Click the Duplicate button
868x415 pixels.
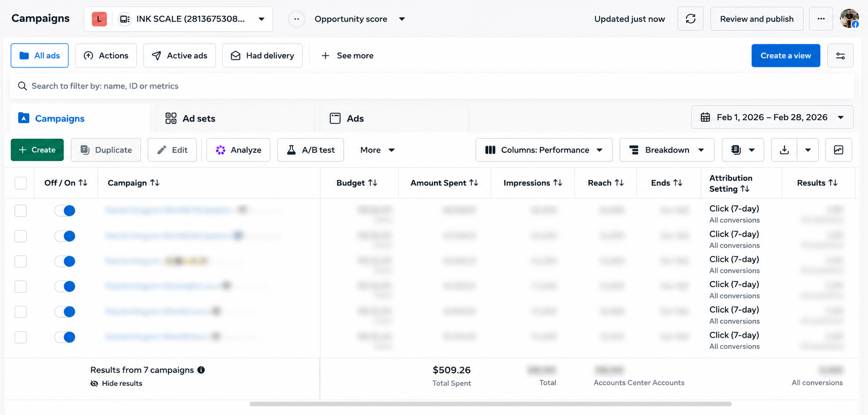tap(106, 150)
